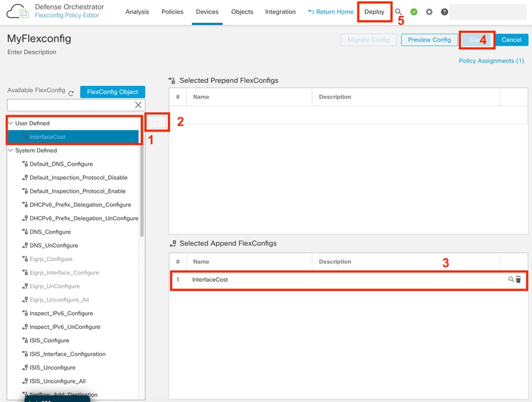The height and width of the screenshot is (402, 532).
Task: Click the Flexconfig Policy Editor subtitle
Action: (67, 15)
